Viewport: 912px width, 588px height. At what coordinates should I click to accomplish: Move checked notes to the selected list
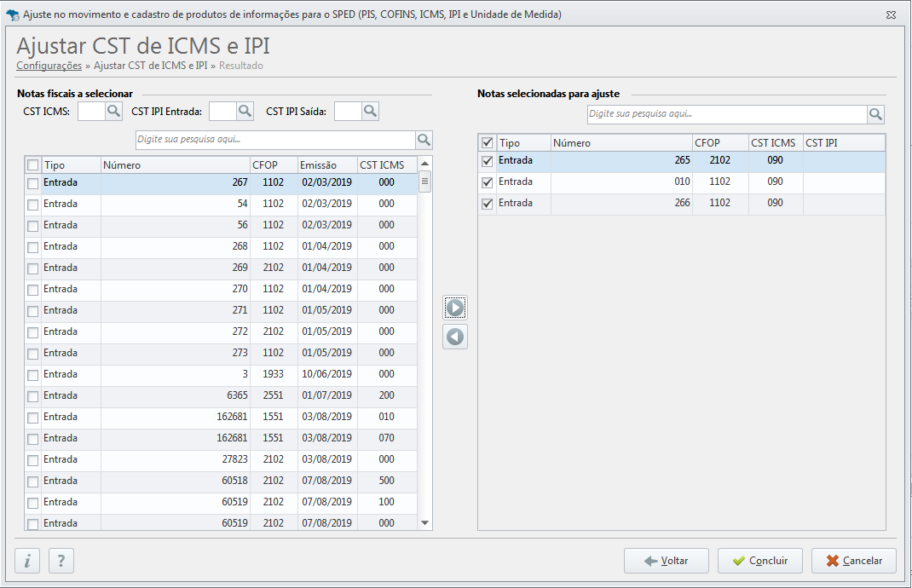454,307
